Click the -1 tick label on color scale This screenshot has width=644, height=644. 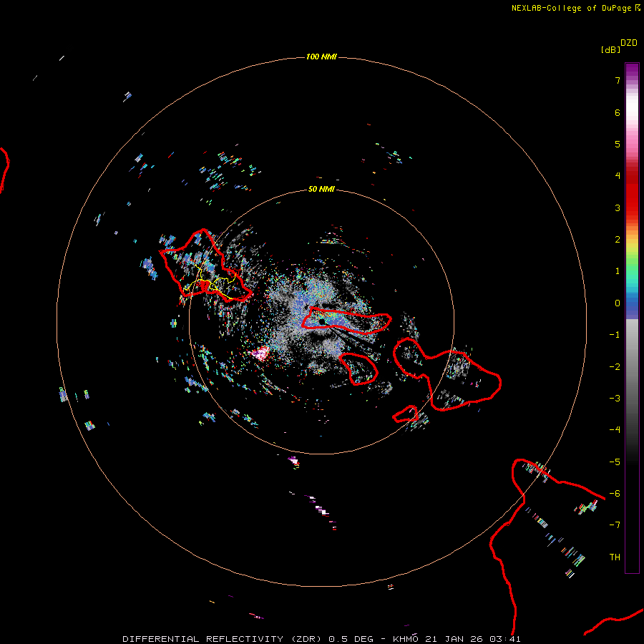(615, 335)
